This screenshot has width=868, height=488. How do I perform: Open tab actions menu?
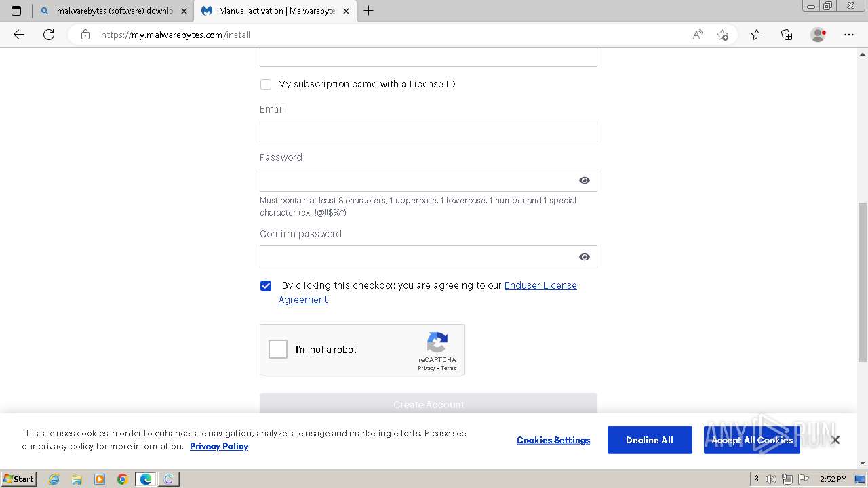pyautogui.click(x=16, y=11)
